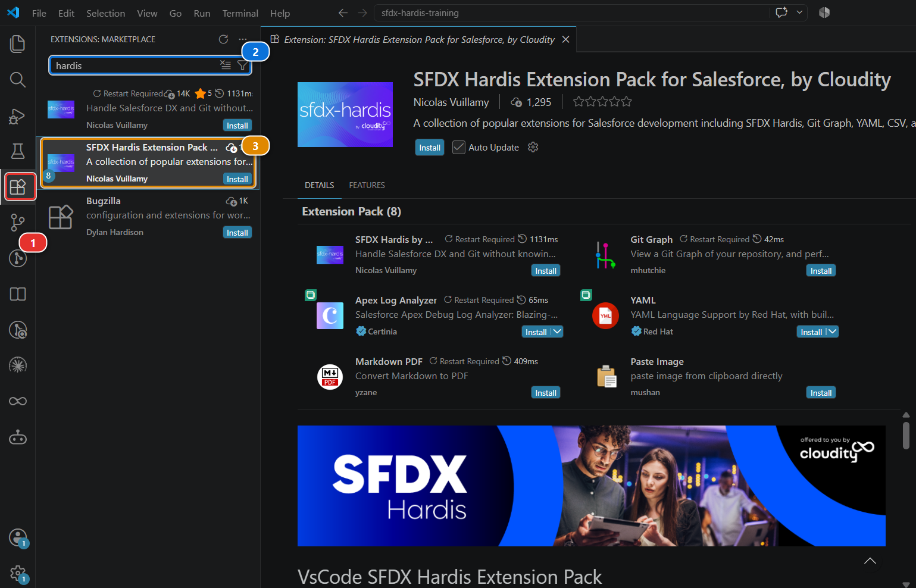Viewport: 916px width, 588px height.
Task: Open the Views and More Actions ellipsis
Action: 242,39
